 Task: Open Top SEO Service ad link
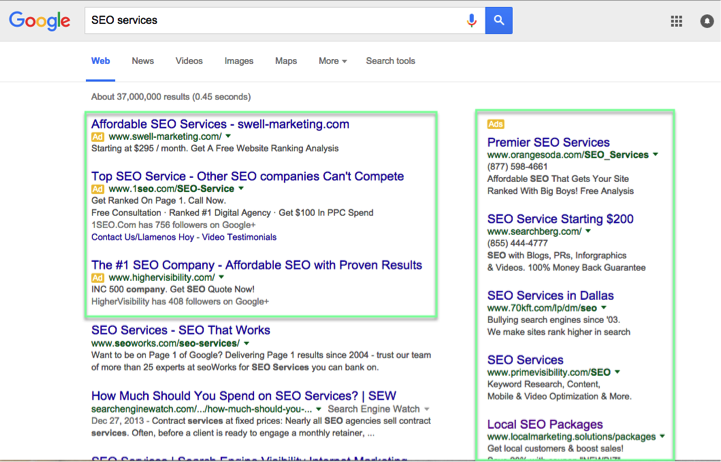[247, 177]
